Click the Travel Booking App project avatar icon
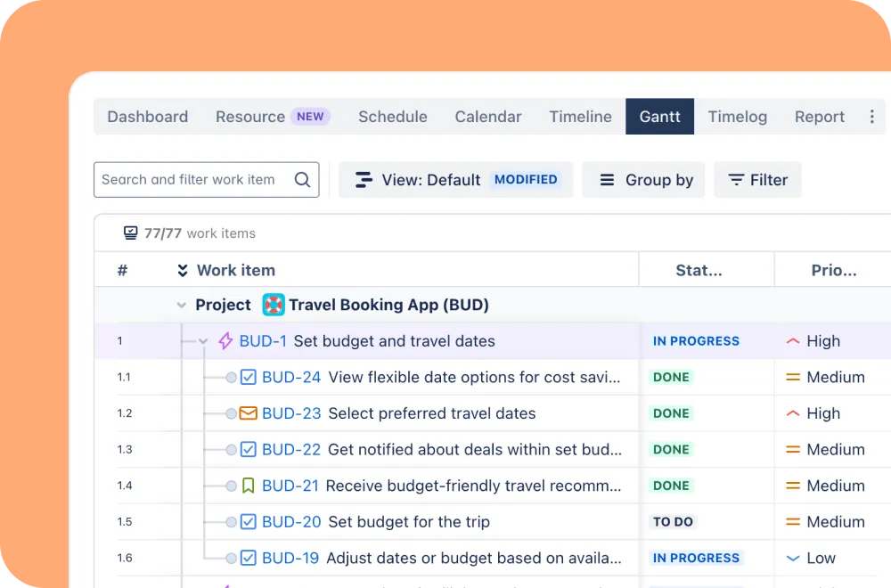This screenshot has width=891, height=588. point(274,305)
